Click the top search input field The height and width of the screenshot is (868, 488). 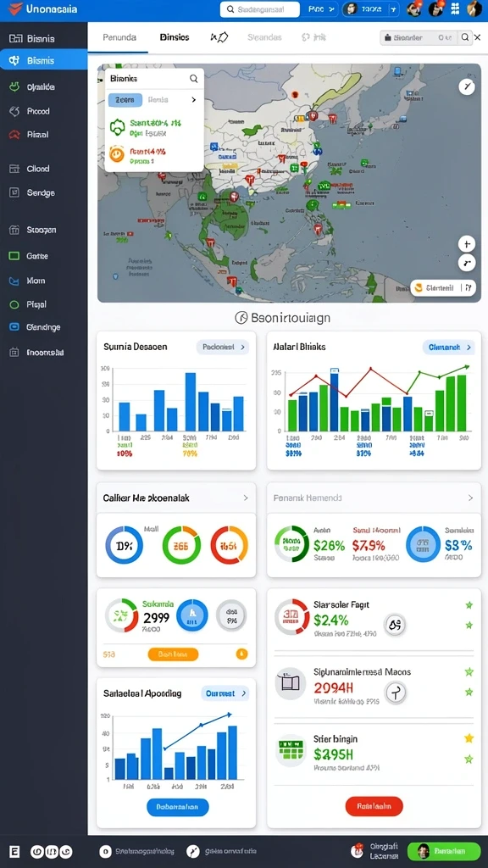(x=259, y=8)
